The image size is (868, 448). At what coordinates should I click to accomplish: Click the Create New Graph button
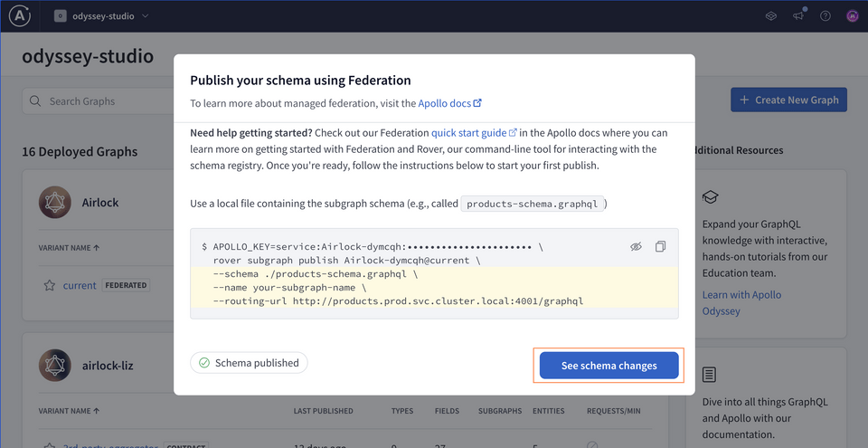[x=788, y=100]
